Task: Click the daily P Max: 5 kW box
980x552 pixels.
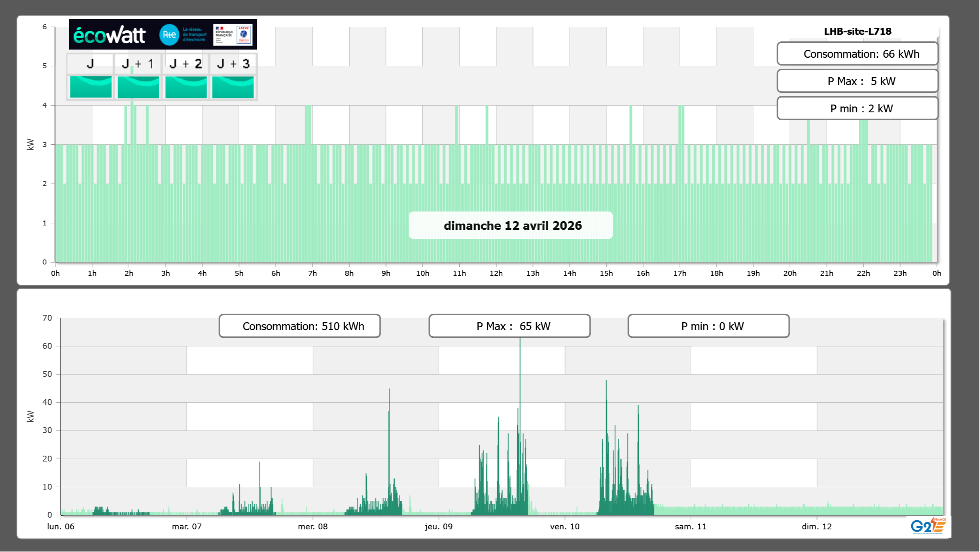Action: pyautogui.click(x=857, y=81)
